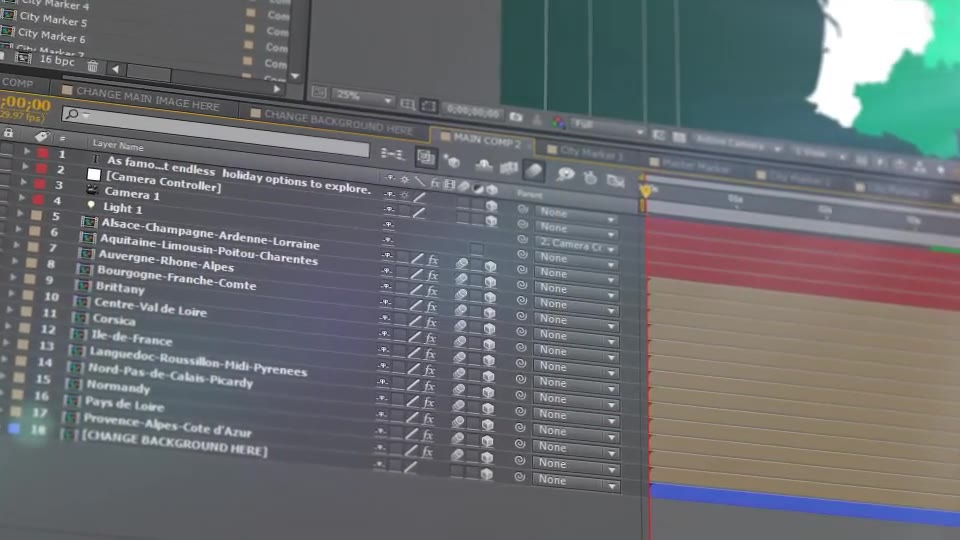The width and height of the screenshot is (960, 540).
Task: Click the tan label swatch of layer 5
Action: pos(36,216)
